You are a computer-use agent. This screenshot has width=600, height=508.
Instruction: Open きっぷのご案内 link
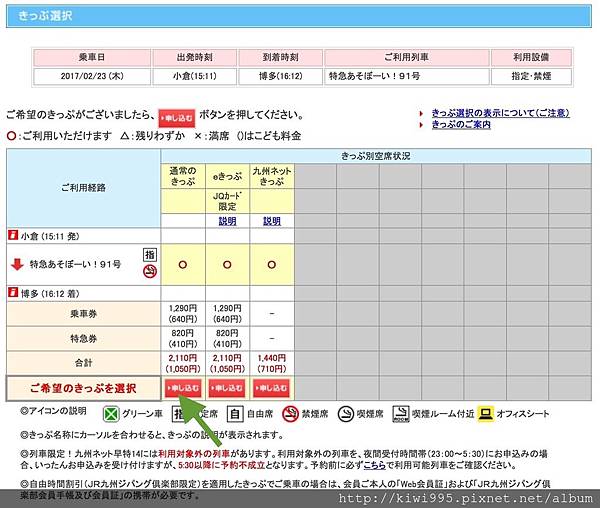point(461,124)
